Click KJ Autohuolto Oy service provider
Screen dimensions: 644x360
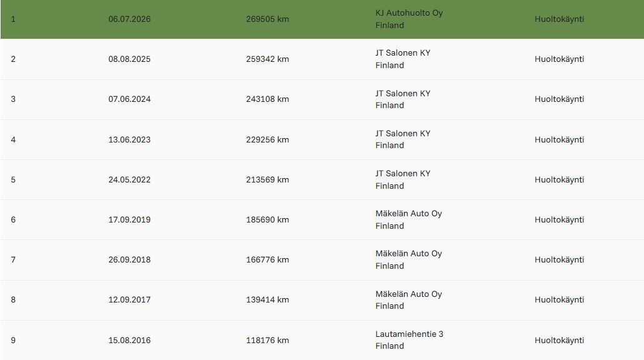click(409, 12)
